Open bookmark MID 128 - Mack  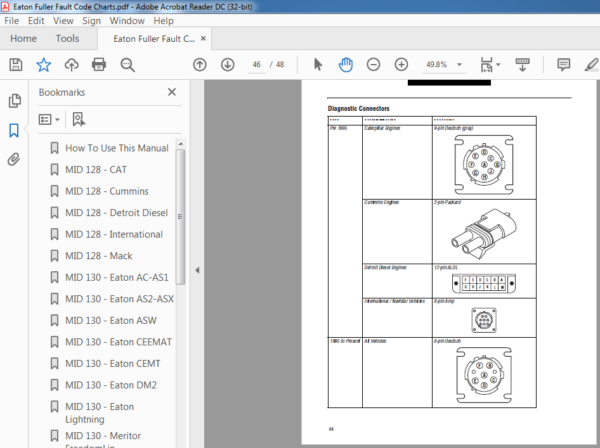[x=99, y=256]
